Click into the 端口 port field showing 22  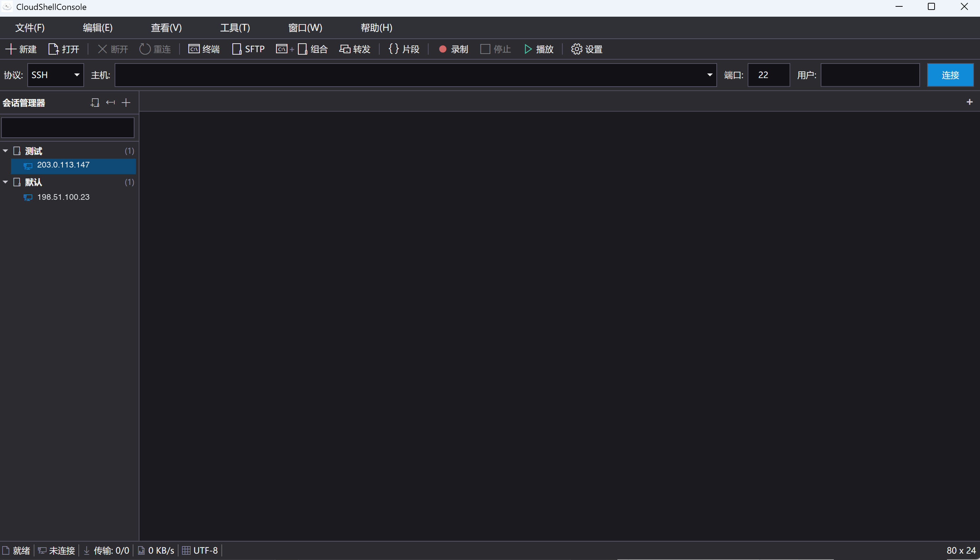[769, 75]
